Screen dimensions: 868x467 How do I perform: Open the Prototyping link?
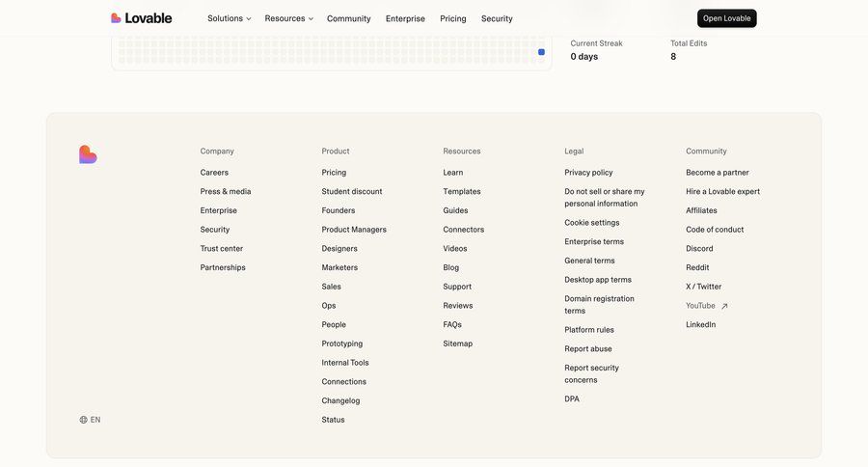coord(342,343)
